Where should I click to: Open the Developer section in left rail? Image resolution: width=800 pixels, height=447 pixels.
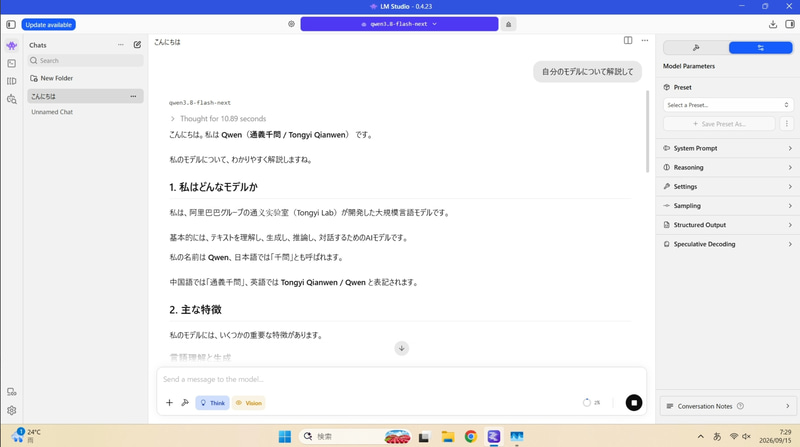tap(12, 63)
